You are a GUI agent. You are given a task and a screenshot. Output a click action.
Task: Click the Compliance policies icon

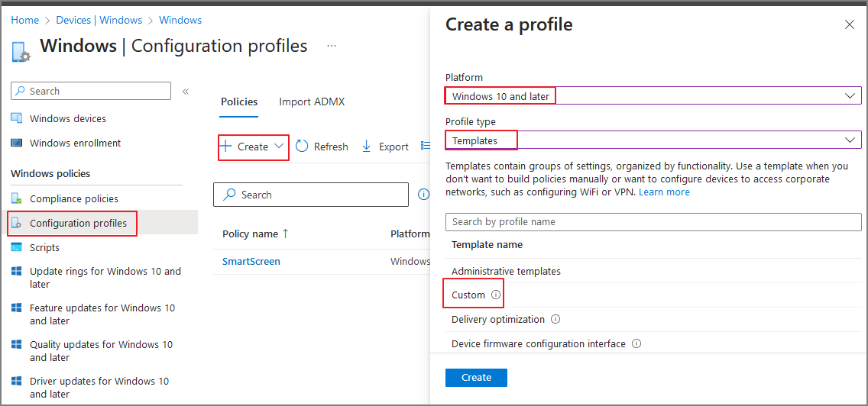[17, 198]
